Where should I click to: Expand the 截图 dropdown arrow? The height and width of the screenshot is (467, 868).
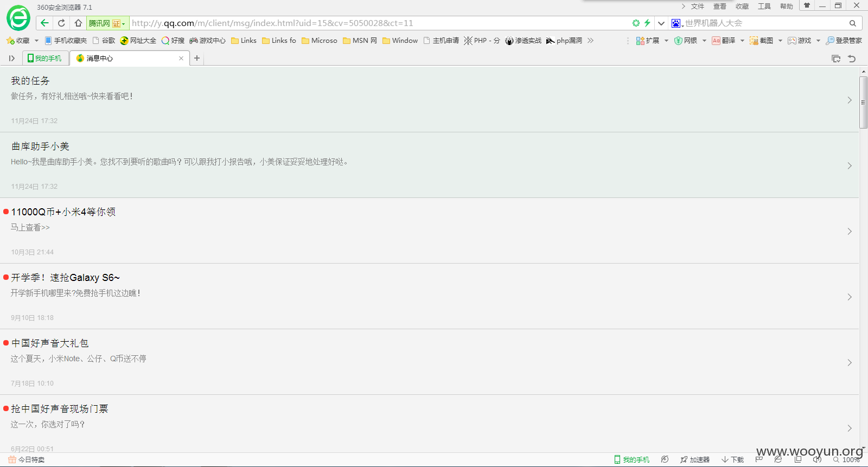click(780, 41)
